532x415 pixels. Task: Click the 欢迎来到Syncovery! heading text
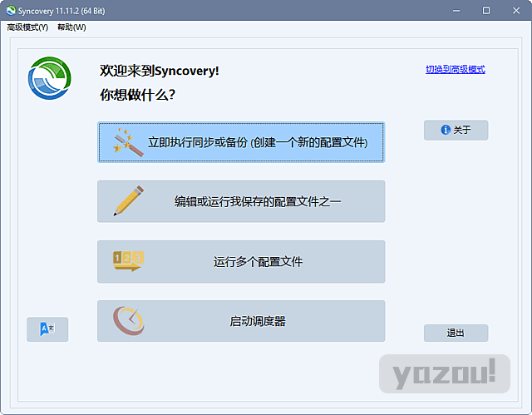159,71
